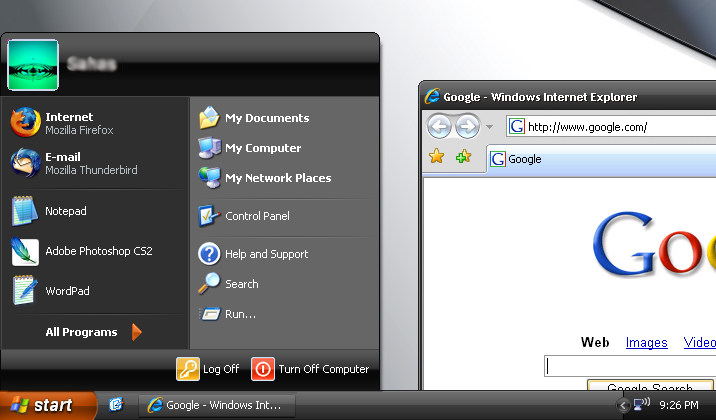The height and width of the screenshot is (420, 716).
Task: Open the recent pages dropdown arrow
Action: pyautogui.click(x=490, y=127)
